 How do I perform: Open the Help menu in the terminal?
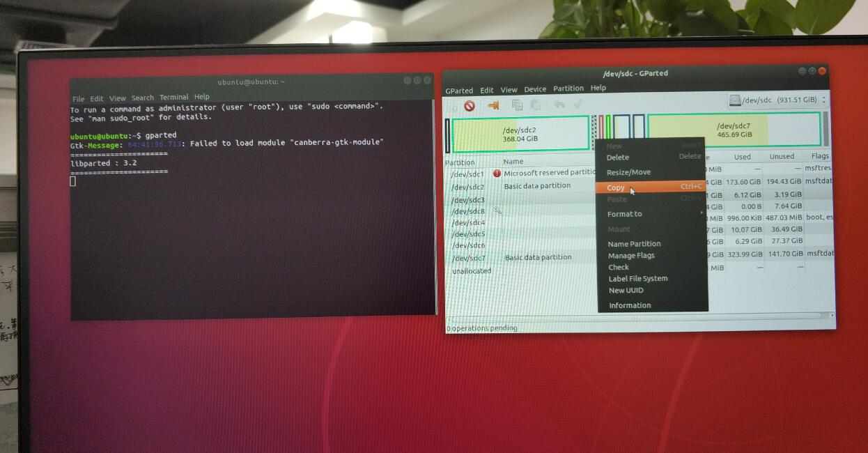202,97
